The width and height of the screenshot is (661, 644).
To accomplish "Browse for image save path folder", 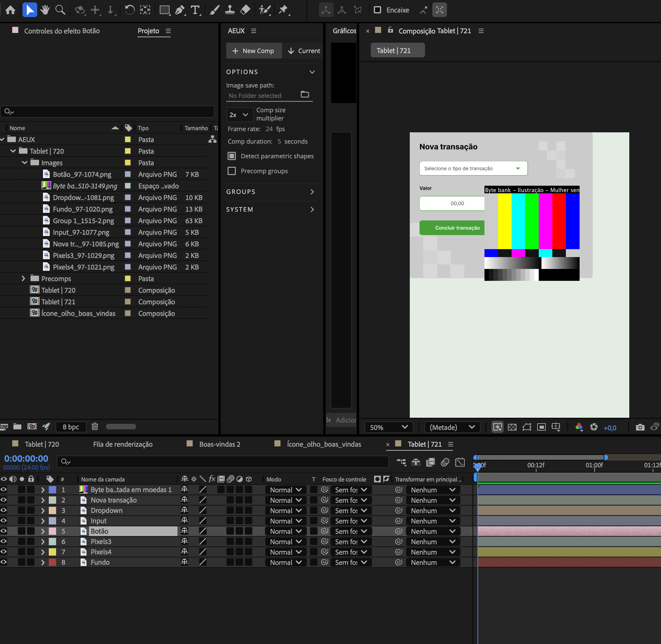I will (305, 95).
